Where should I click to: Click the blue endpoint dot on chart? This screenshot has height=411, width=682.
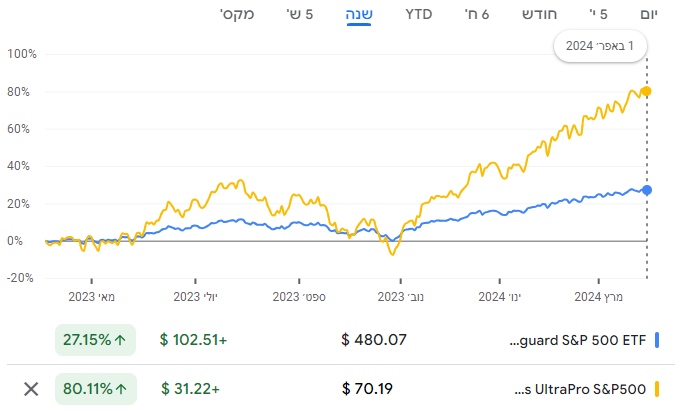coord(647,190)
